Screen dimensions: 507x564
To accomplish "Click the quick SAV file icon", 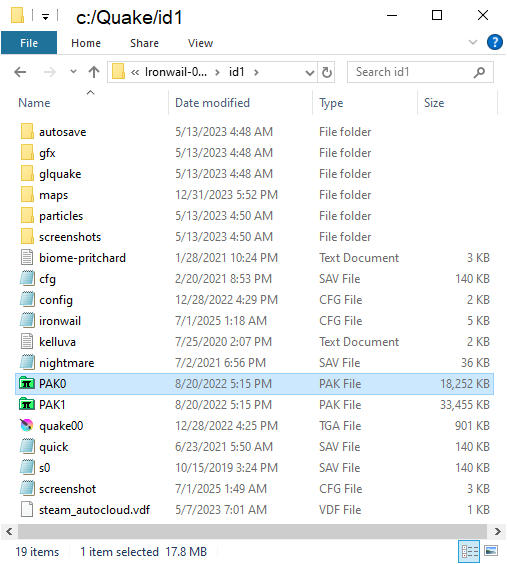I will coord(27,446).
